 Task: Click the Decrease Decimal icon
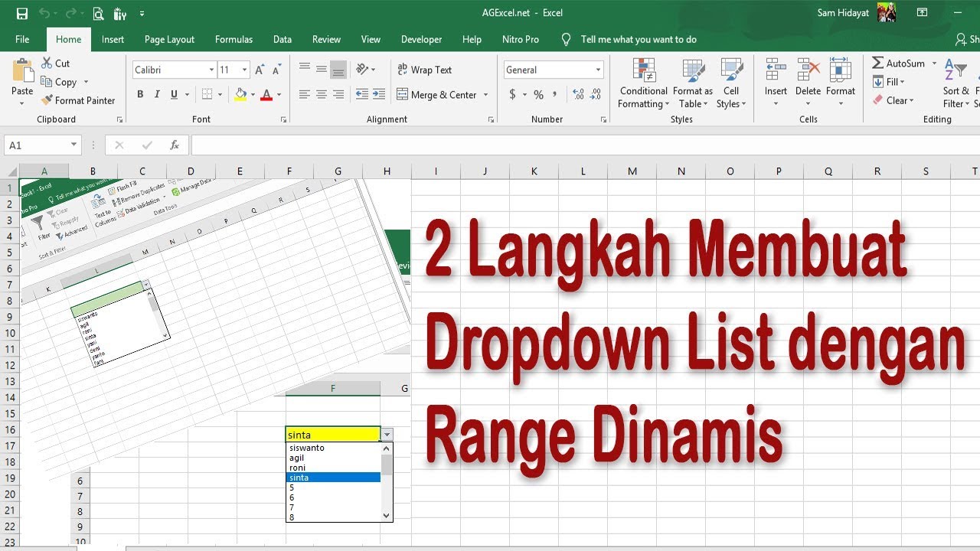[596, 95]
